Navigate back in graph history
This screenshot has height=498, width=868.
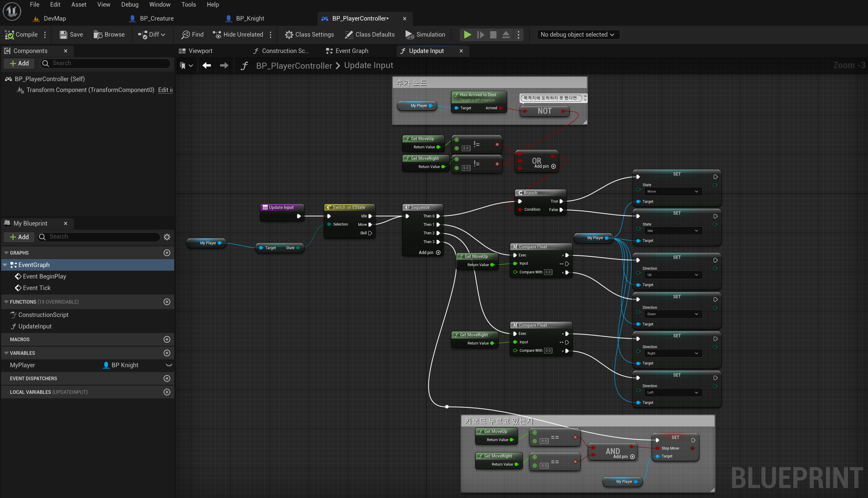(x=207, y=65)
